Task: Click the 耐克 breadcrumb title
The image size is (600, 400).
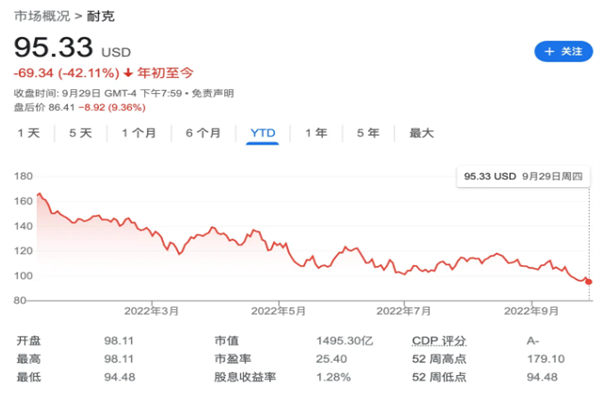Action: (101, 16)
